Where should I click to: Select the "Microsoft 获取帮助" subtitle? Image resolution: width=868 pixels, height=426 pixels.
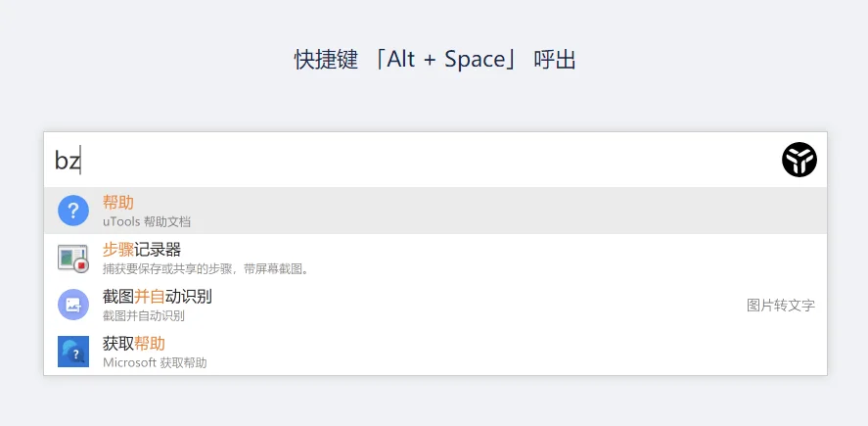155,363
